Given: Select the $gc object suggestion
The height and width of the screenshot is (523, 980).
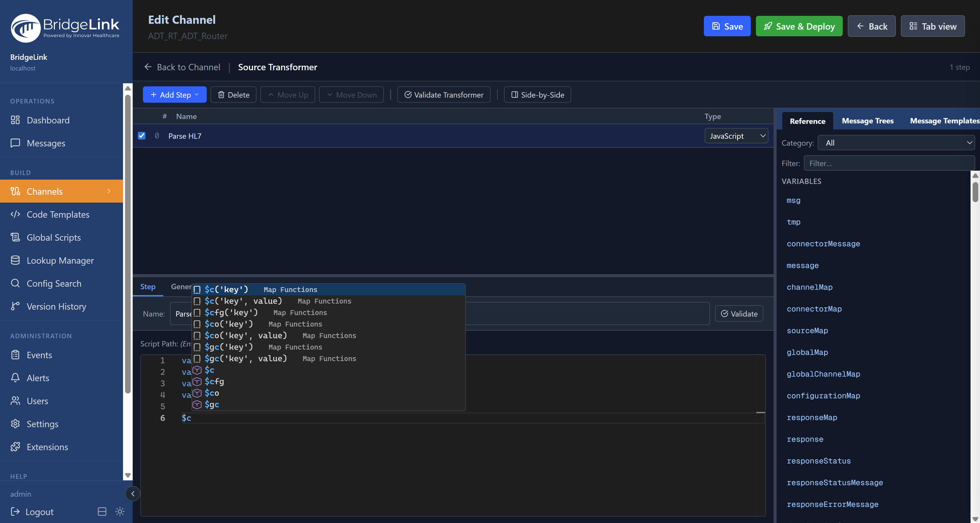Looking at the screenshot, I should (x=328, y=405).
